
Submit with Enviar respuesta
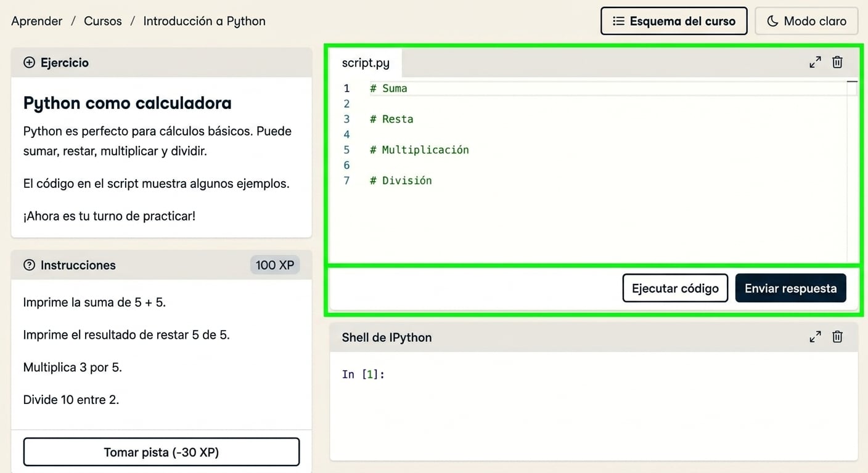click(x=790, y=288)
